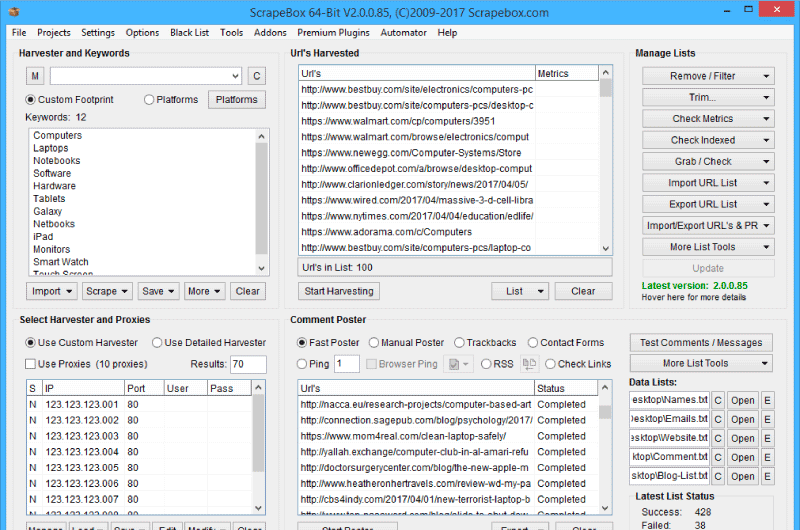Open the keywords Scrape dropdown
This screenshot has width=800, height=530.
click(x=108, y=291)
